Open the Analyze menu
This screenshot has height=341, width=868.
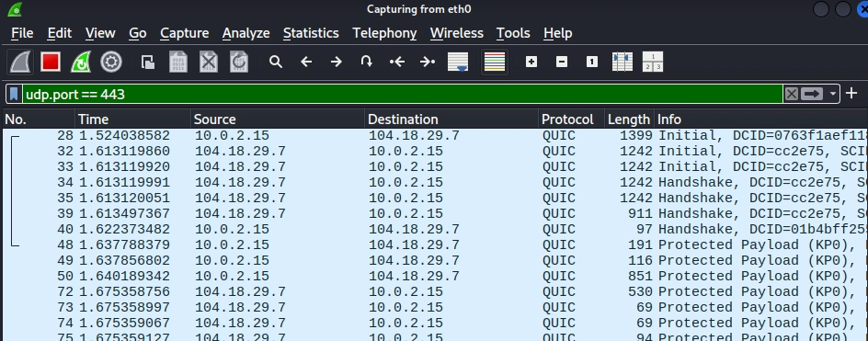tap(246, 33)
